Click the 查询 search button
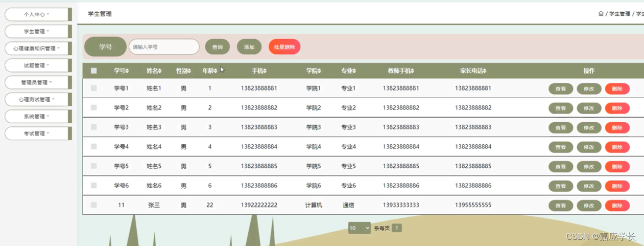The width and height of the screenshot is (644, 246). 218,47
